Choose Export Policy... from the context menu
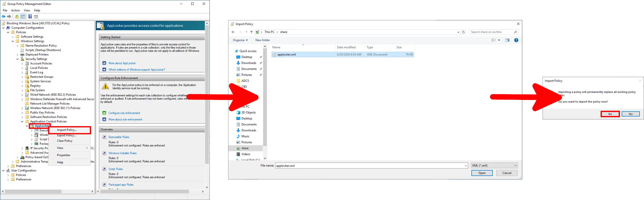The height and width of the screenshot is (200, 644). tap(69, 135)
